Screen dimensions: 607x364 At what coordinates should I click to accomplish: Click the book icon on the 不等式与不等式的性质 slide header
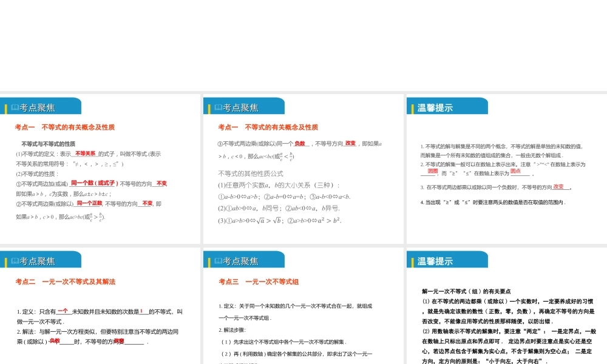click(15, 107)
